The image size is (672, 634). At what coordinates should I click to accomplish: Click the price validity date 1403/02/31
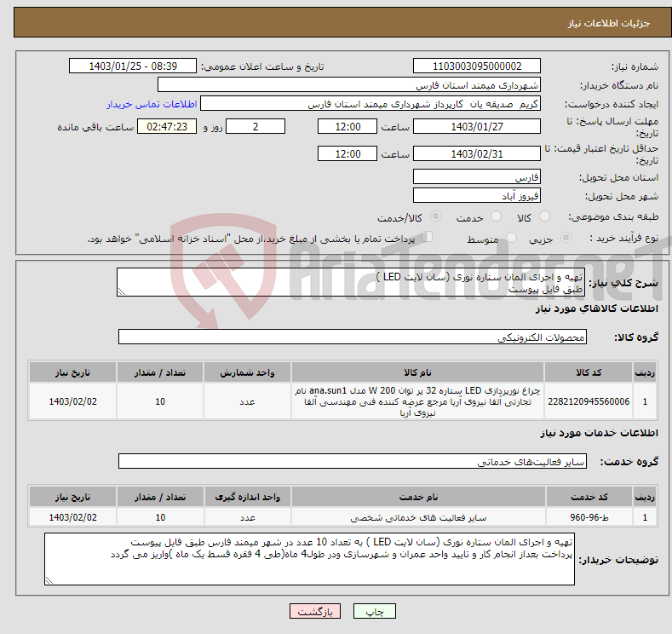pos(477,153)
